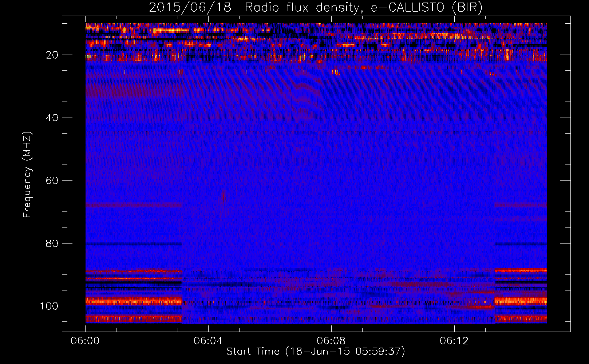Click the 60 frequency tick label

tap(52, 181)
